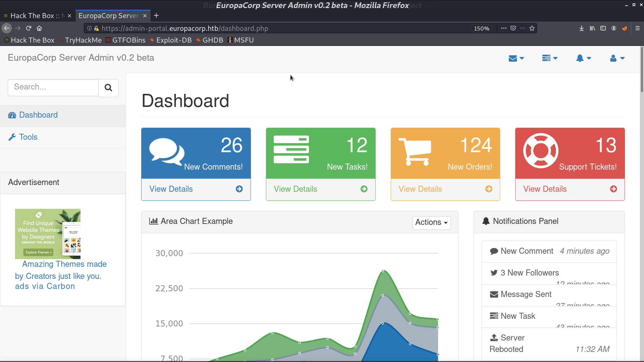Click the ads via Carbon link
The height and width of the screenshot is (362, 644).
click(x=45, y=286)
